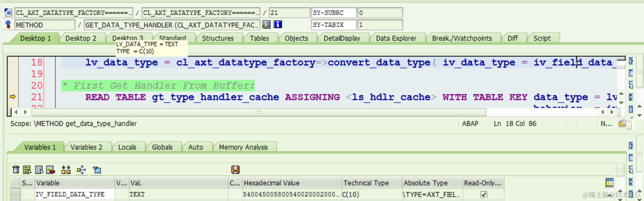Click line number 18 in the editor gutter
The height and width of the screenshot is (201, 644).
click(x=37, y=62)
